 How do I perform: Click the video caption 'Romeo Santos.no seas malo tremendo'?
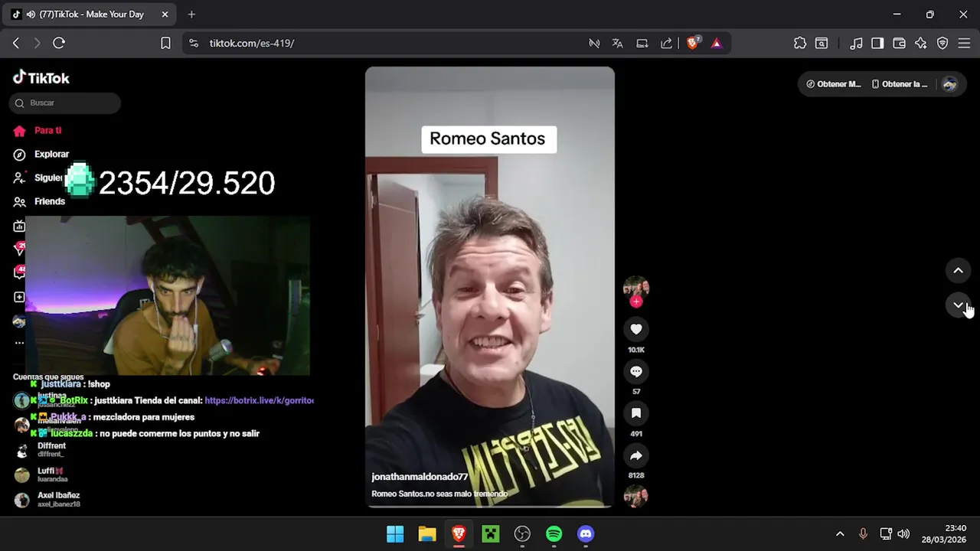coord(439,494)
